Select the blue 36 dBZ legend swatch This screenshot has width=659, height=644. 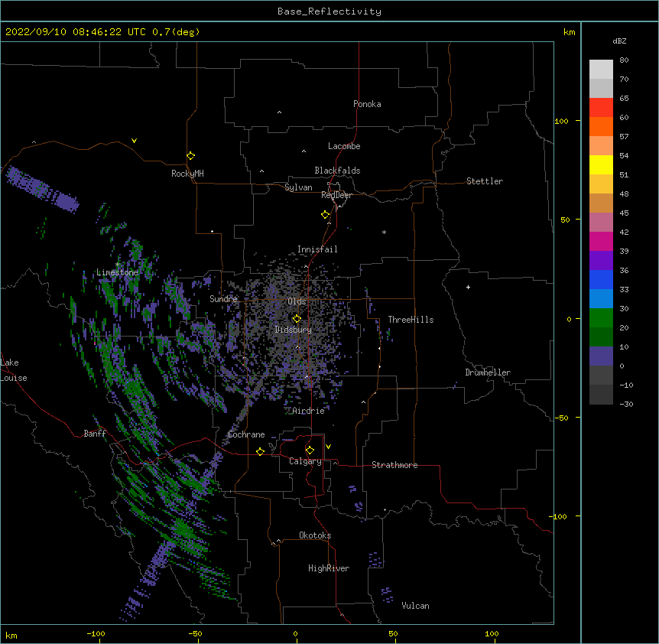pos(601,279)
